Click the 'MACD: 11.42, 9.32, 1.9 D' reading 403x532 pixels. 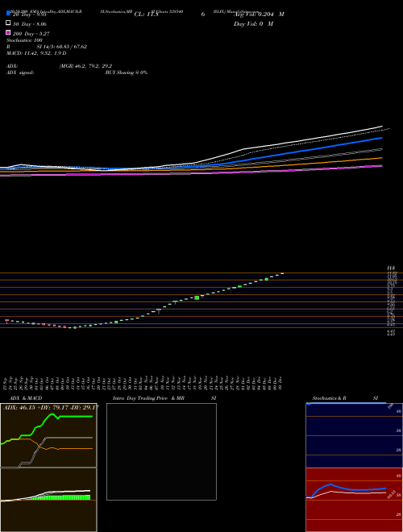pos(36,53)
